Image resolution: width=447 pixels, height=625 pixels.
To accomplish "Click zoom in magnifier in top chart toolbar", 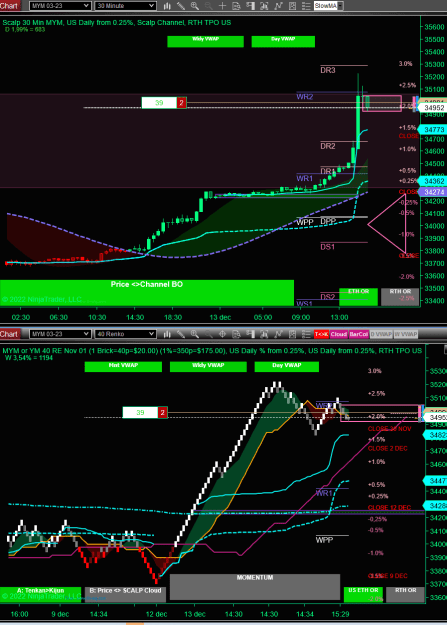I will tap(195, 6).
